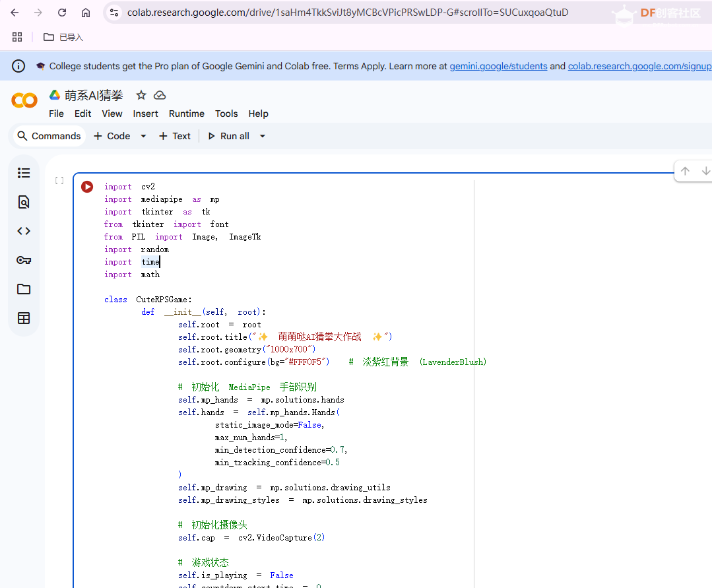Open the gemini.google/students link

[x=498, y=66]
